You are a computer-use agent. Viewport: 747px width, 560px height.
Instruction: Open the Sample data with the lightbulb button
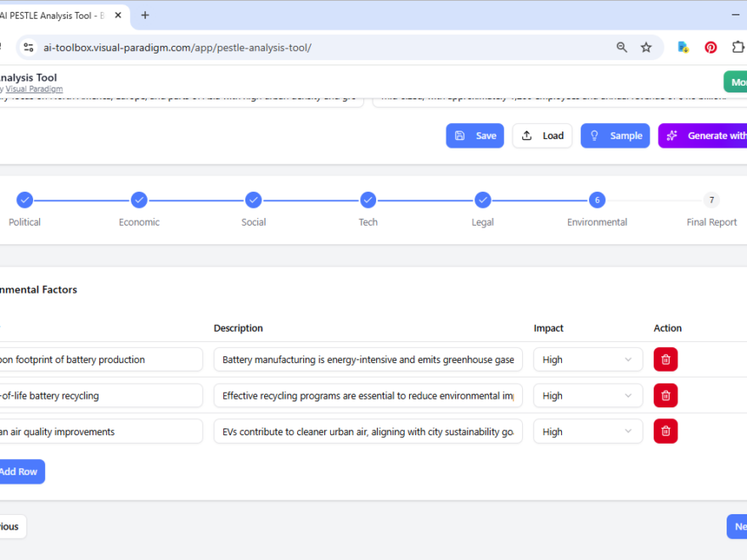(615, 135)
